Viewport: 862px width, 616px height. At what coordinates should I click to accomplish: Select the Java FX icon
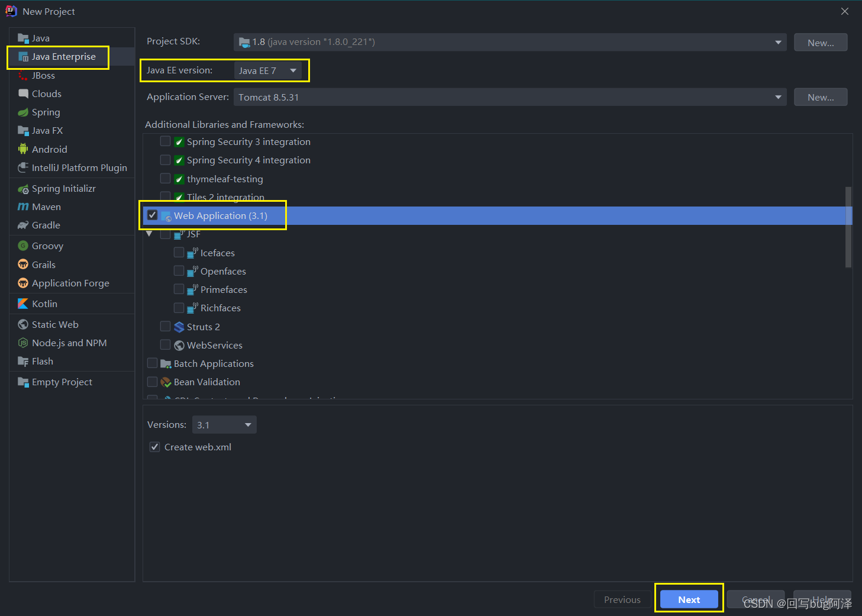pos(23,131)
